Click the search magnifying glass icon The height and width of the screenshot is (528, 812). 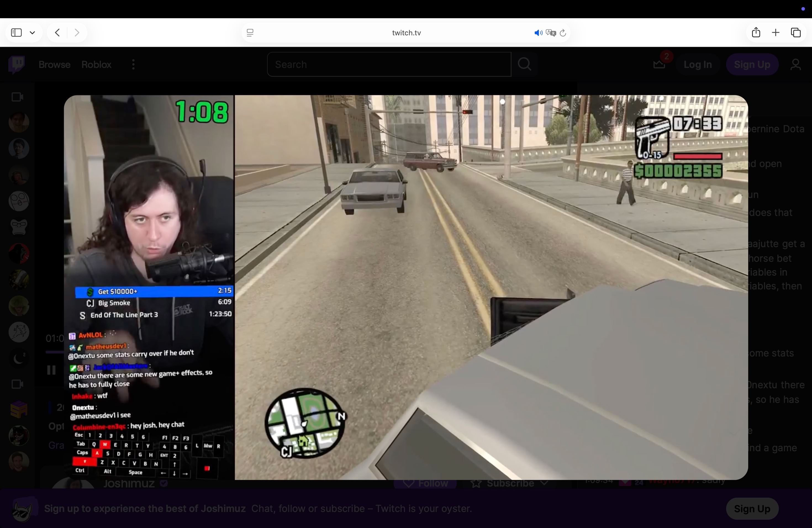coord(524,64)
